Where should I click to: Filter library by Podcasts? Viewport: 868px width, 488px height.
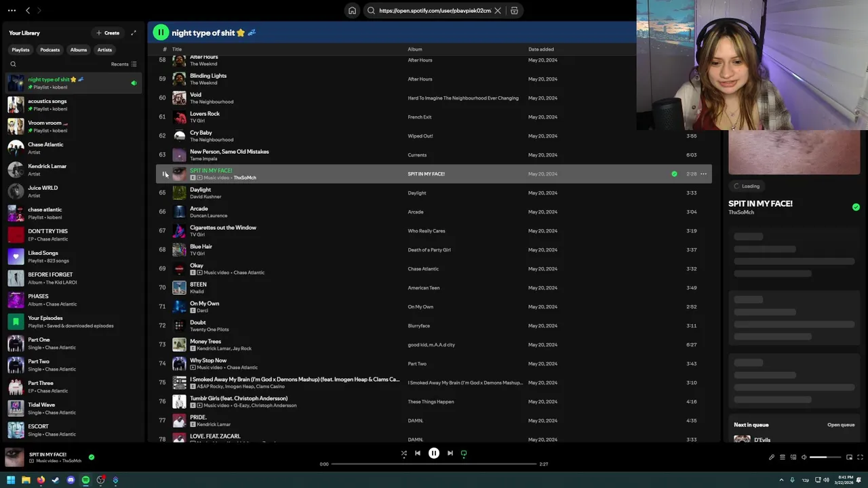(50, 49)
